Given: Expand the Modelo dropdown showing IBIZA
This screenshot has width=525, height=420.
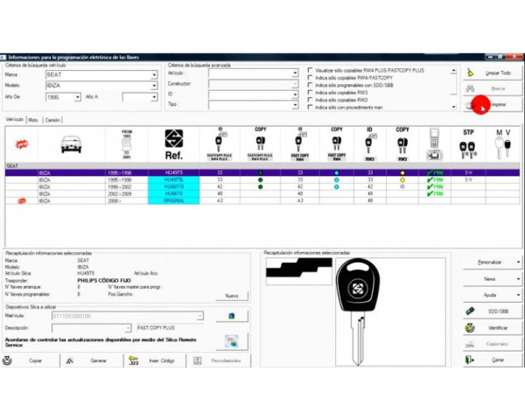Looking at the screenshot, I should coord(152,86).
